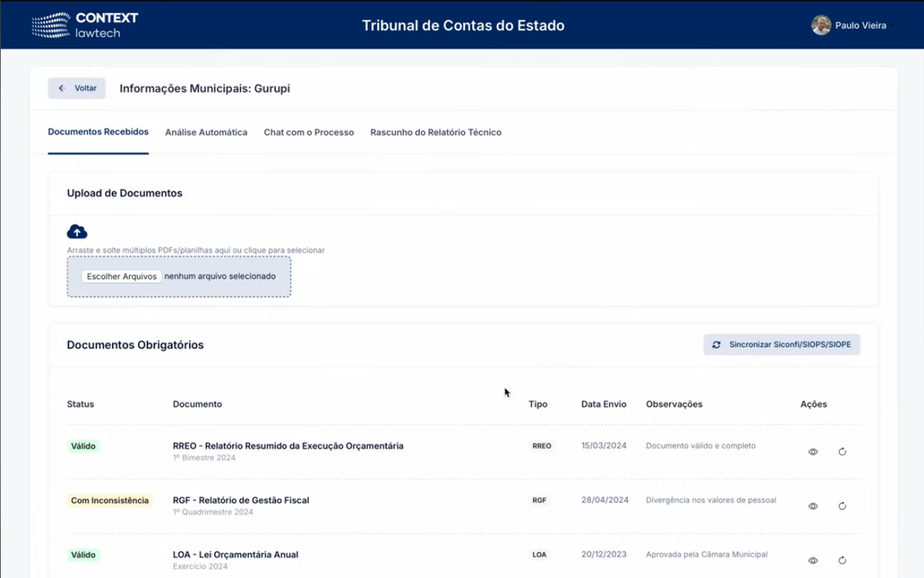Image resolution: width=924 pixels, height=578 pixels.
Task: Click the Escolher Arquivos button
Action: point(121,276)
